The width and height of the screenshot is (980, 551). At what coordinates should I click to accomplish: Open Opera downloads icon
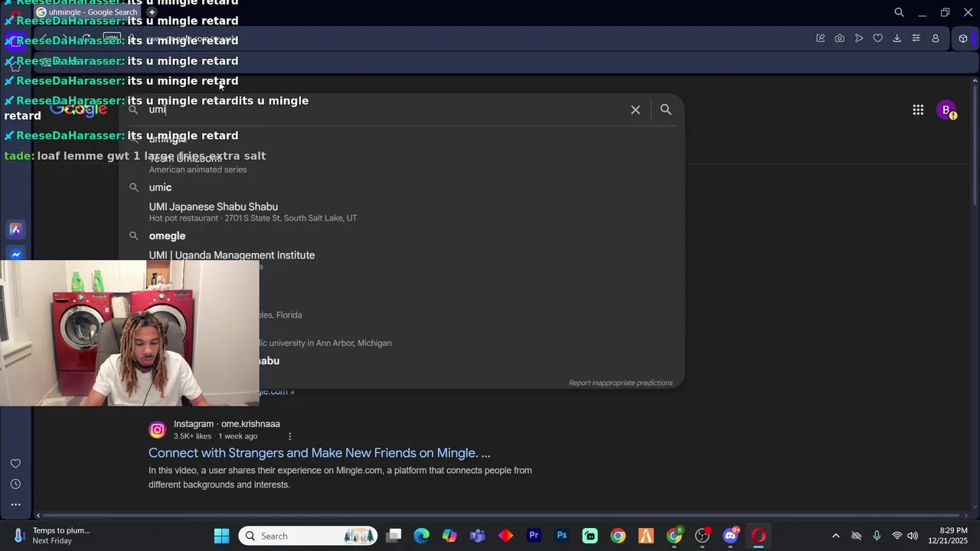click(x=897, y=38)
